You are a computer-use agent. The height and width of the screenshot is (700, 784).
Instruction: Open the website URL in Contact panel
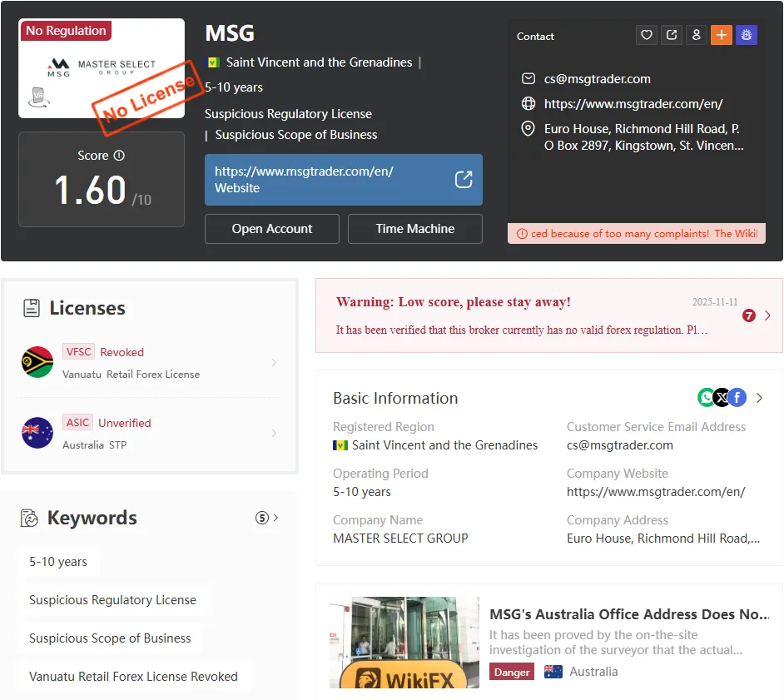click(633, 104)
